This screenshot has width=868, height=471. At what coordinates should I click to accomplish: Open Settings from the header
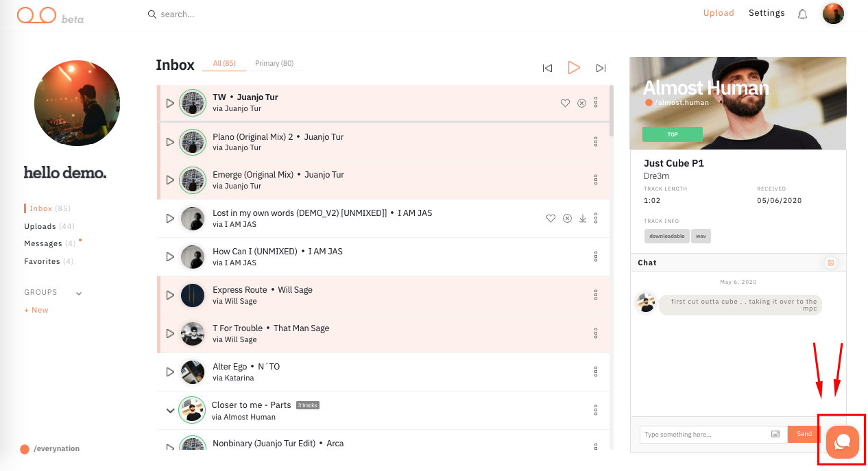[767, 13]
